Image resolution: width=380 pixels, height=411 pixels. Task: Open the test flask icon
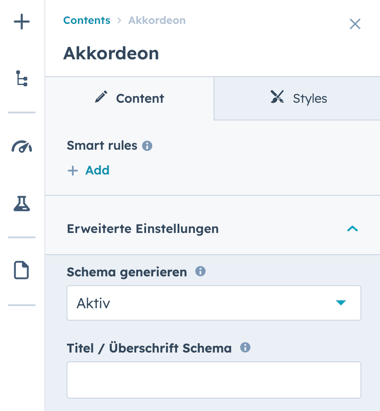point(22,203)
